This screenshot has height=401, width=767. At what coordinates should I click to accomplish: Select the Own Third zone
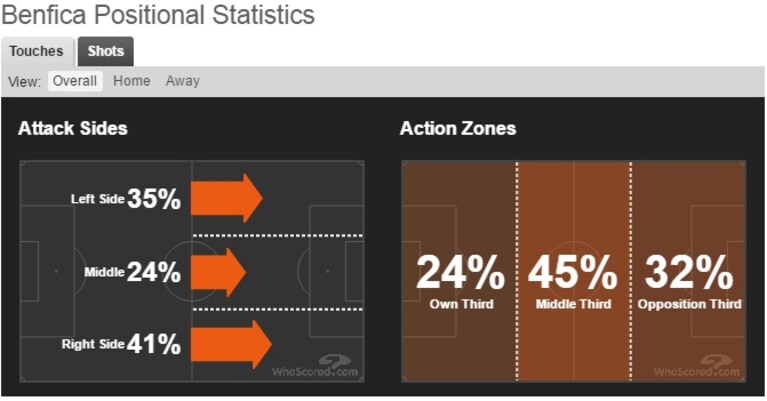[459, 271]
